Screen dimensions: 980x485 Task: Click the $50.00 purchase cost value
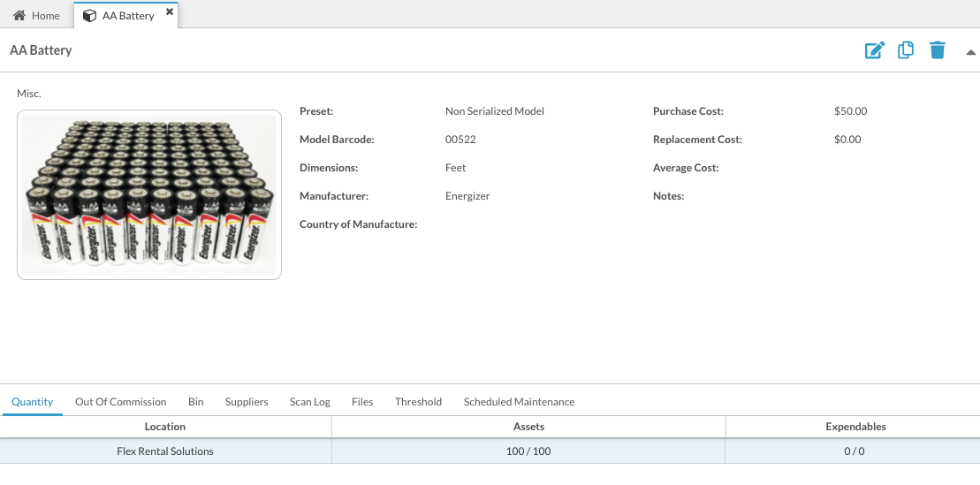(x=851, y=111)
